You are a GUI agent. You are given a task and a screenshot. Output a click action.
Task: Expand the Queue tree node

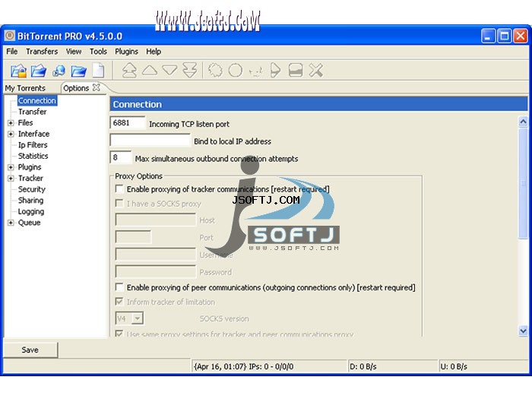pyautogui.click(x=11, y=223)
